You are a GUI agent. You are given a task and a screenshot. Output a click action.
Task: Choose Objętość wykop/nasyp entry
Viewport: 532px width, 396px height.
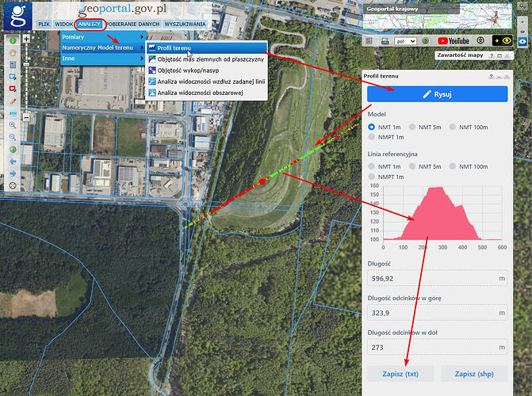pyautogui.click(x=207, y=70)
